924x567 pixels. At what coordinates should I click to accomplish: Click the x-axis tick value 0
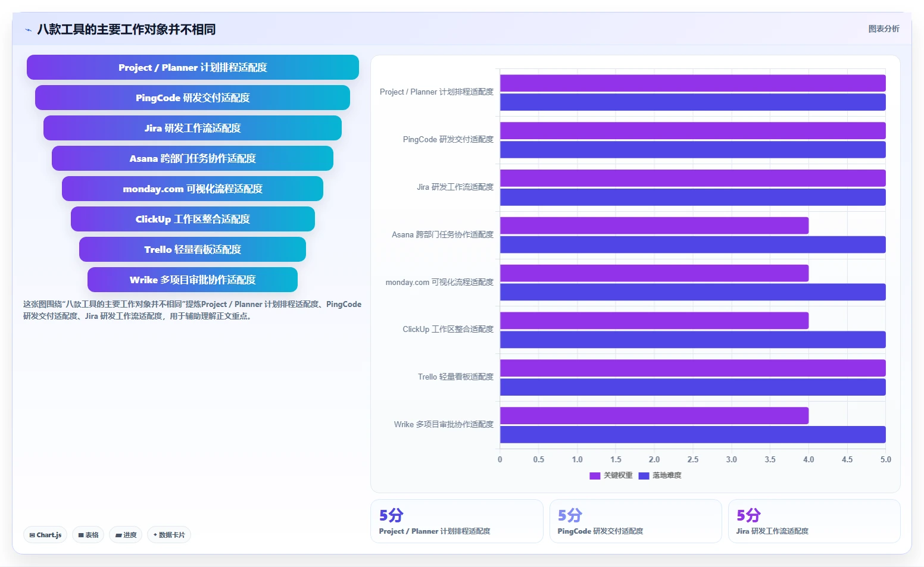[500, 460]
